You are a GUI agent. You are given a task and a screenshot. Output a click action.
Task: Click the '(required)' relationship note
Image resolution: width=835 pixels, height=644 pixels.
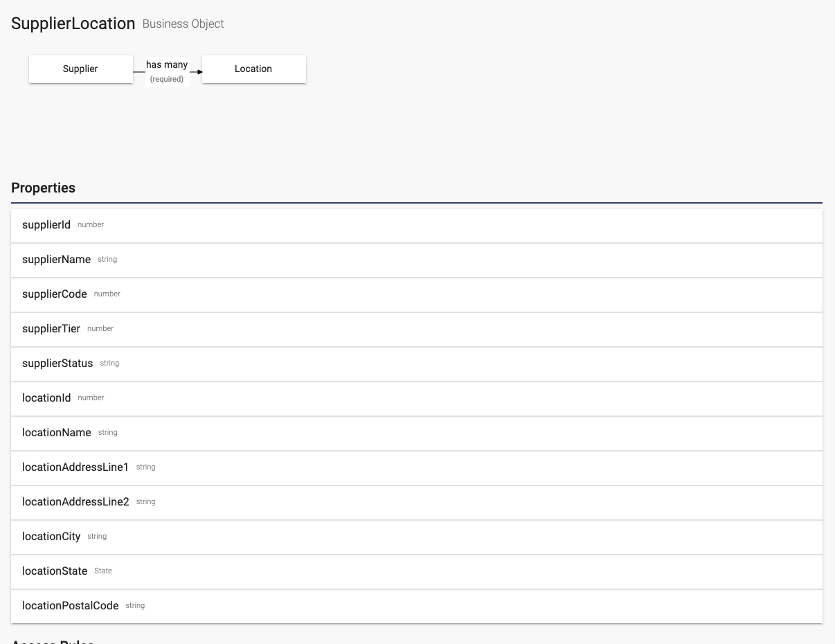(167, 79)
